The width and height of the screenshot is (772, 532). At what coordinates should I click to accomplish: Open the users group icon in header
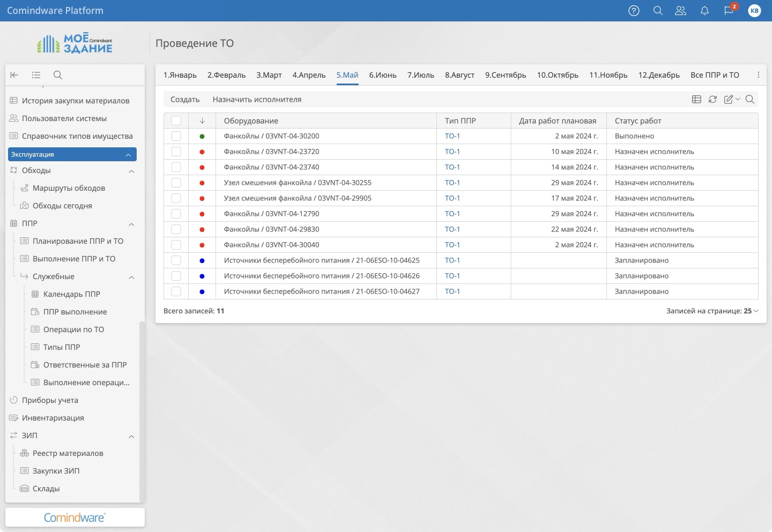coord(681,11)
